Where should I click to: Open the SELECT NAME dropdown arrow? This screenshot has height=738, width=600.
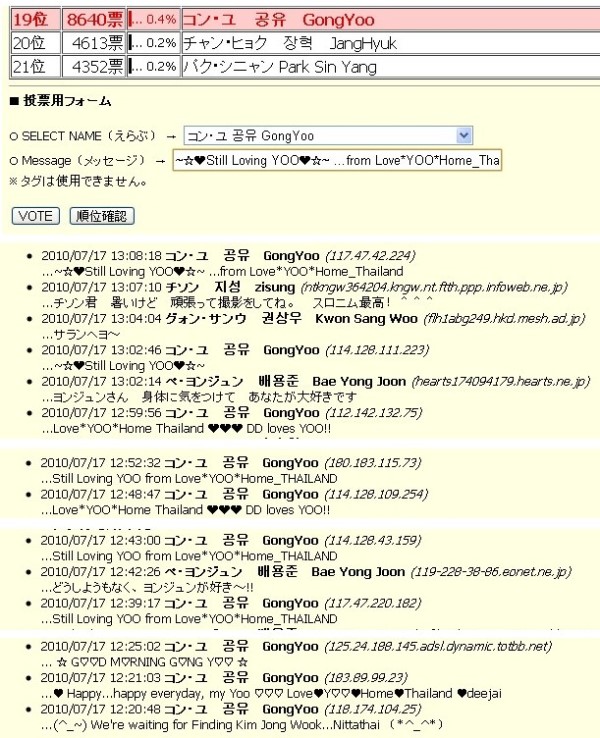tap(464, 136)
